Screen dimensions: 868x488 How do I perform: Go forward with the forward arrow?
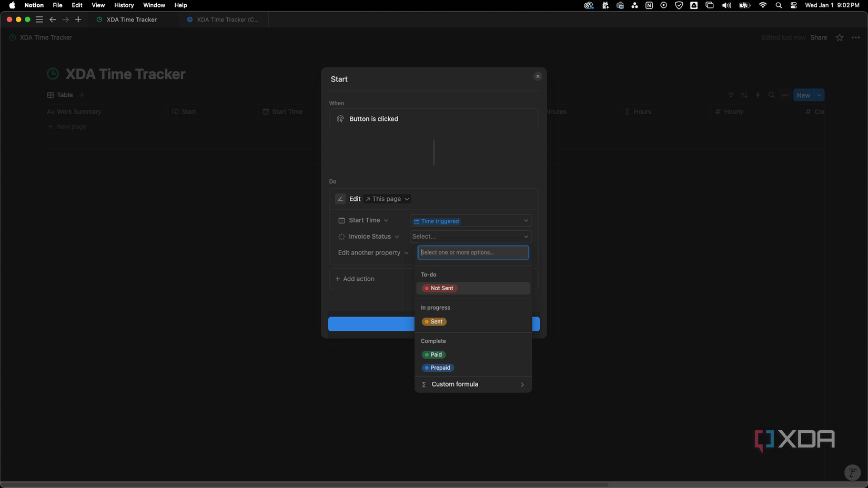coord(66,19)
